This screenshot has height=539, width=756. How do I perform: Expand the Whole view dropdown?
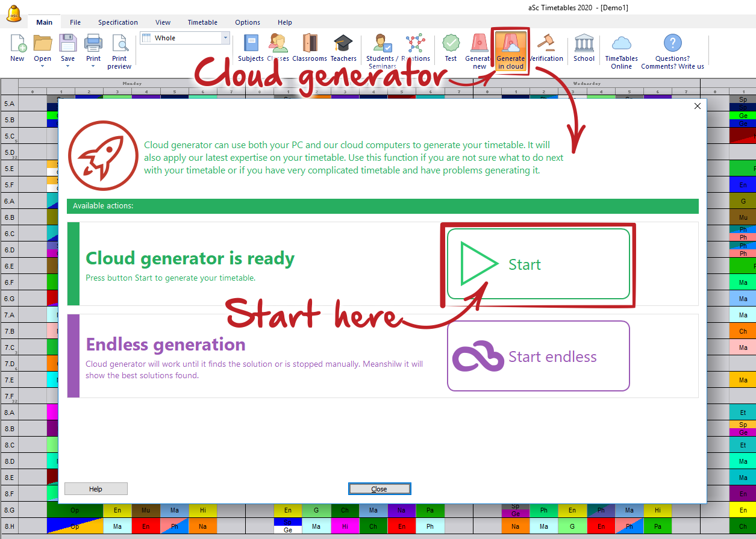pos(226,38)
